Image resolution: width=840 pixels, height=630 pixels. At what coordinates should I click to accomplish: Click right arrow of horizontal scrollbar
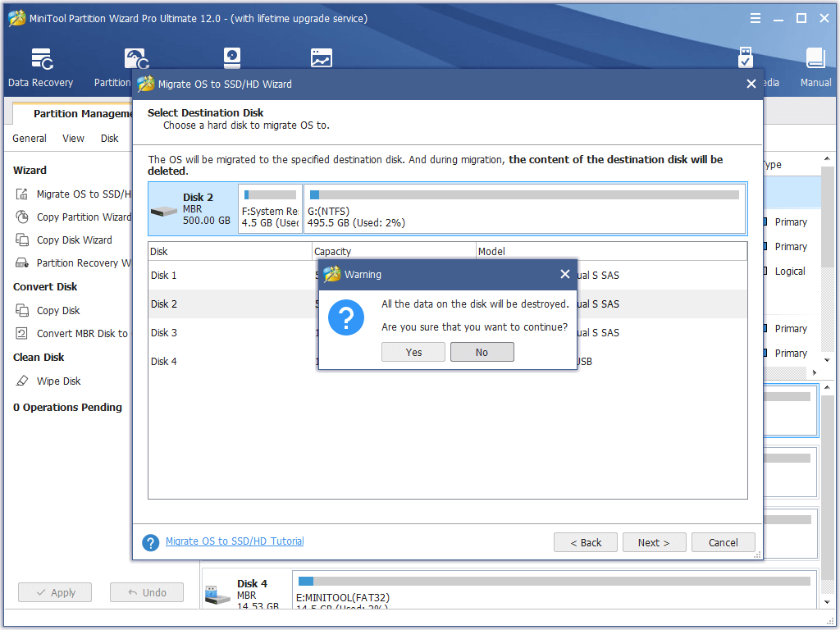click(815, 372)
